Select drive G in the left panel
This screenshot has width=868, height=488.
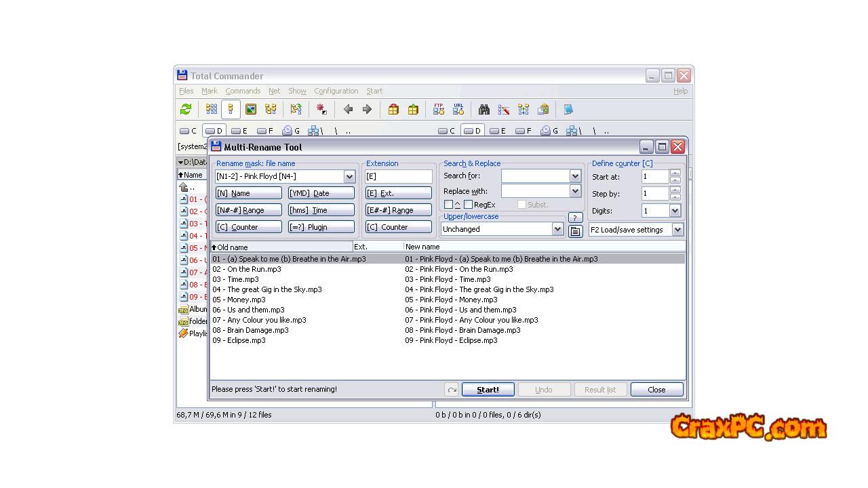click(292, 131)
